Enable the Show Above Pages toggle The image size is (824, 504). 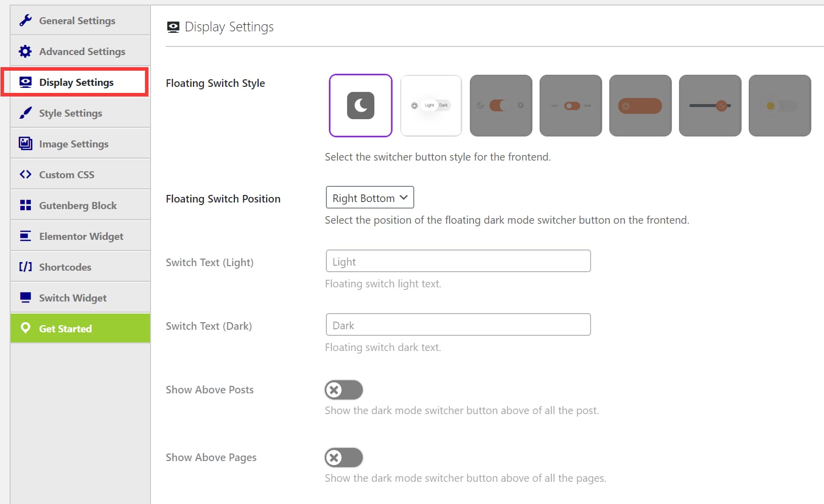[344, 458]
